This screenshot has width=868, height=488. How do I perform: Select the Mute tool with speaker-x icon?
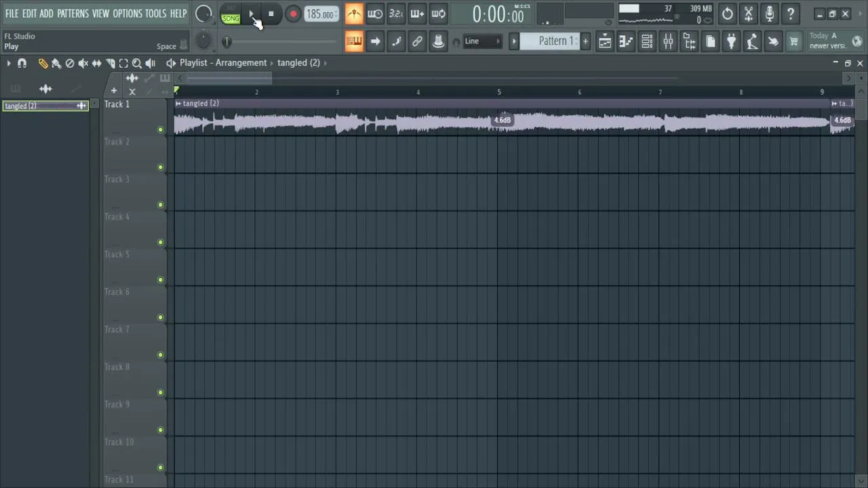(x=83, y=63)
